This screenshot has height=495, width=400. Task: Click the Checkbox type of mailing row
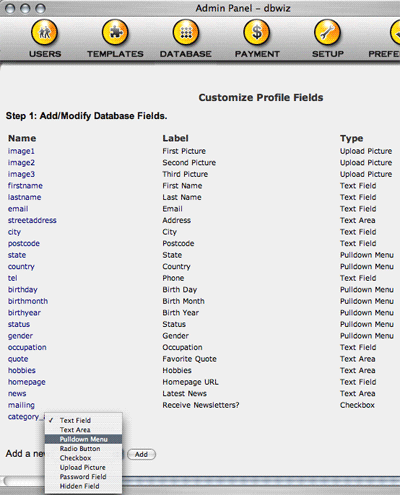coord(357,405)
